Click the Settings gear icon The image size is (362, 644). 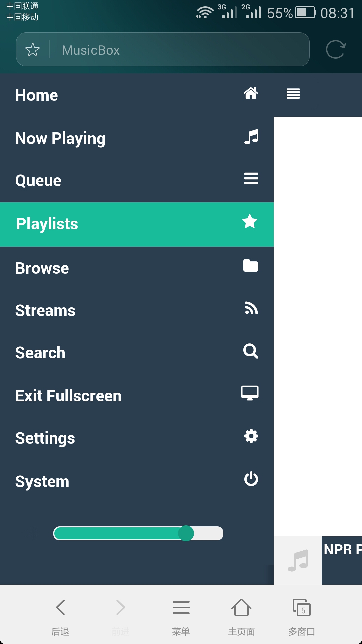(251, 436)
